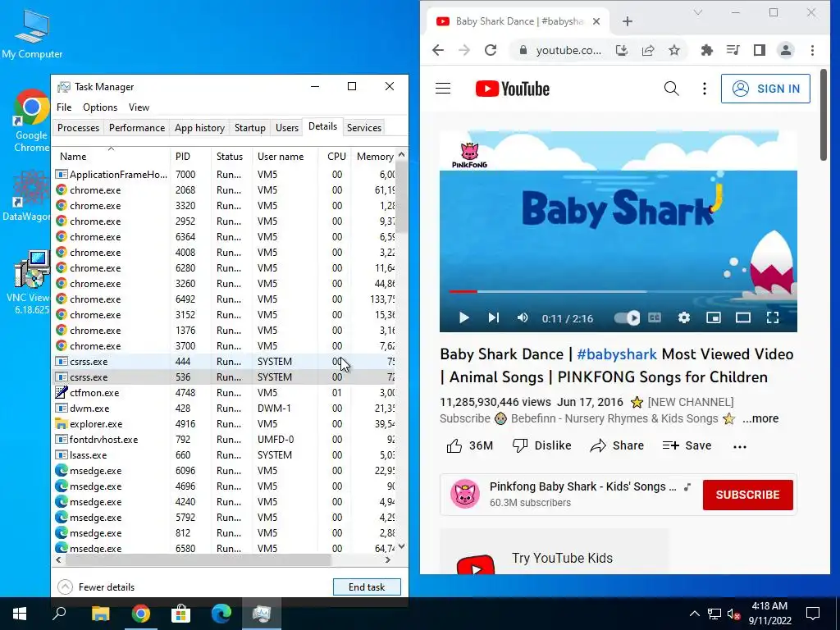Image resolution: width=840 pixels, height=630 pixels.
Task: Switch to Startup tab
Action: point(249,127)
